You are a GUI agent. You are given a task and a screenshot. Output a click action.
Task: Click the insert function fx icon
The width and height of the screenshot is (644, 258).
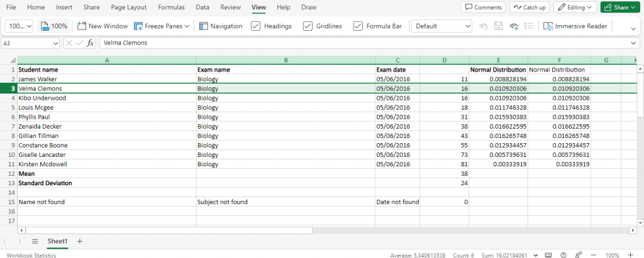90,43
